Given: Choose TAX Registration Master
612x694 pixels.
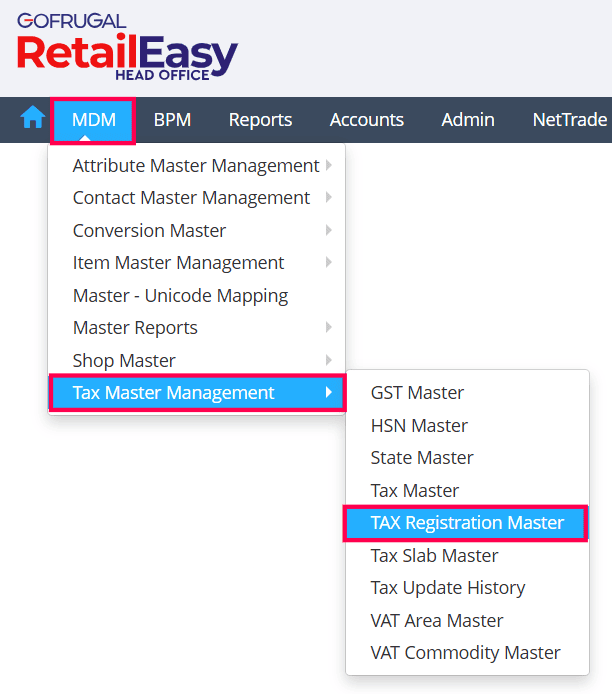Looking at the screenshot, I should [x=466, y=523].
